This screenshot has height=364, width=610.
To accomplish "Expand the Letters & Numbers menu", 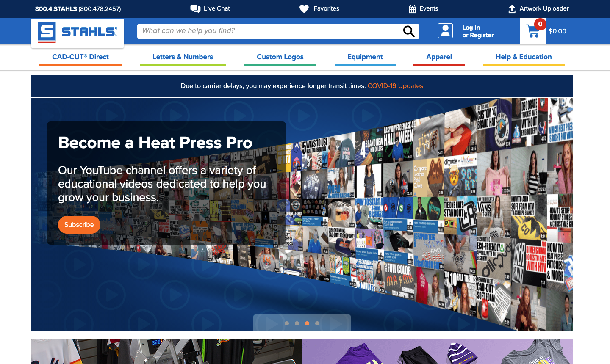I will (183, 57).
